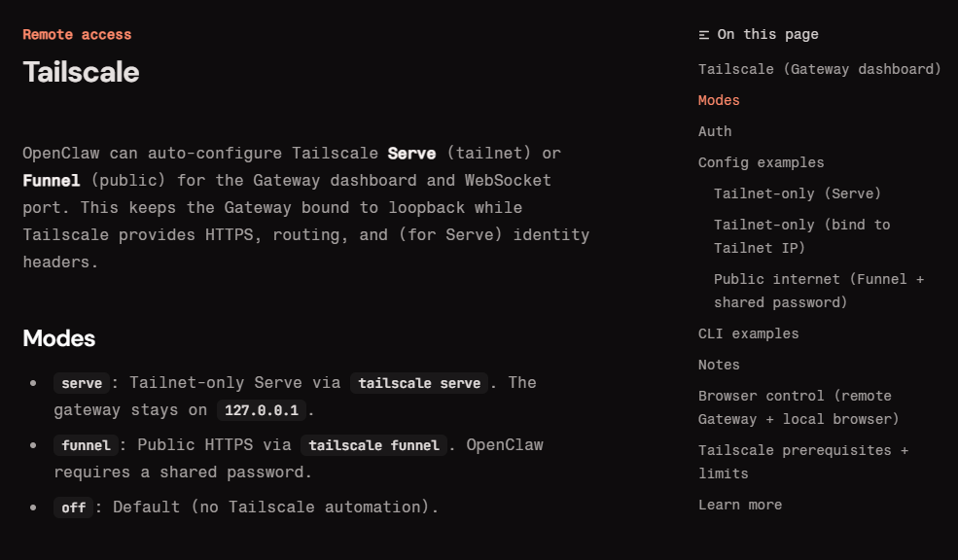Screen dimensions: 958x560
Task: Click the tailscale funnel code snippet
Action: pyautogui.click(x=373, y=445)
